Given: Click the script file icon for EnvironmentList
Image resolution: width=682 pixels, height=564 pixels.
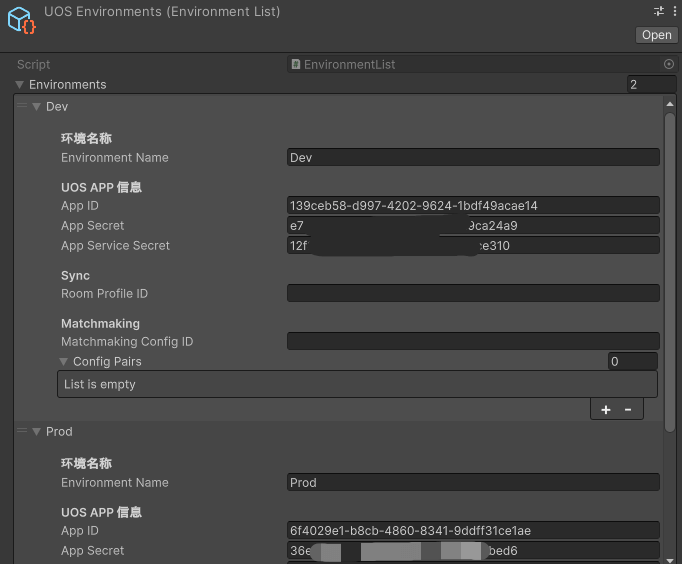Looking at the screenshot, I should coord(295,64).
